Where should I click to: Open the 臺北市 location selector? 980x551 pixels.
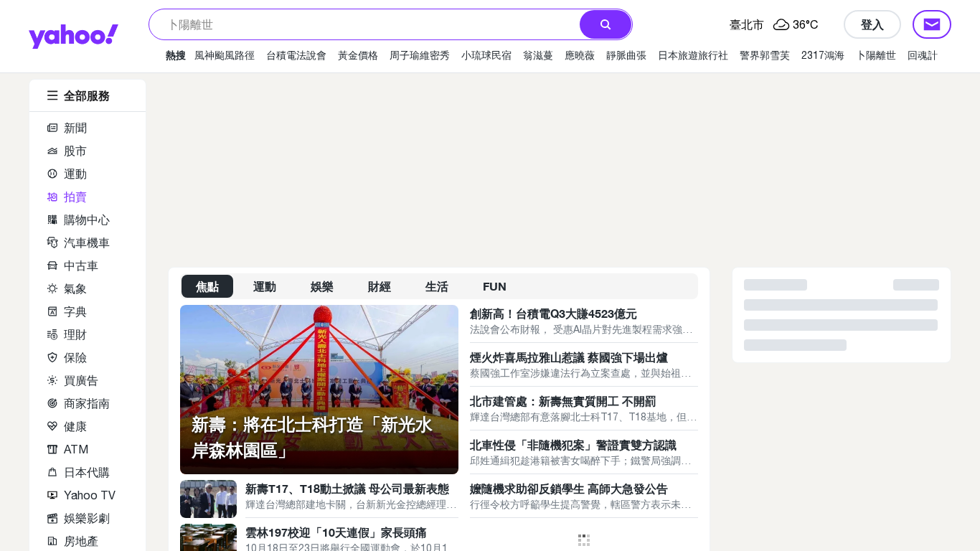tap(746, 24)
